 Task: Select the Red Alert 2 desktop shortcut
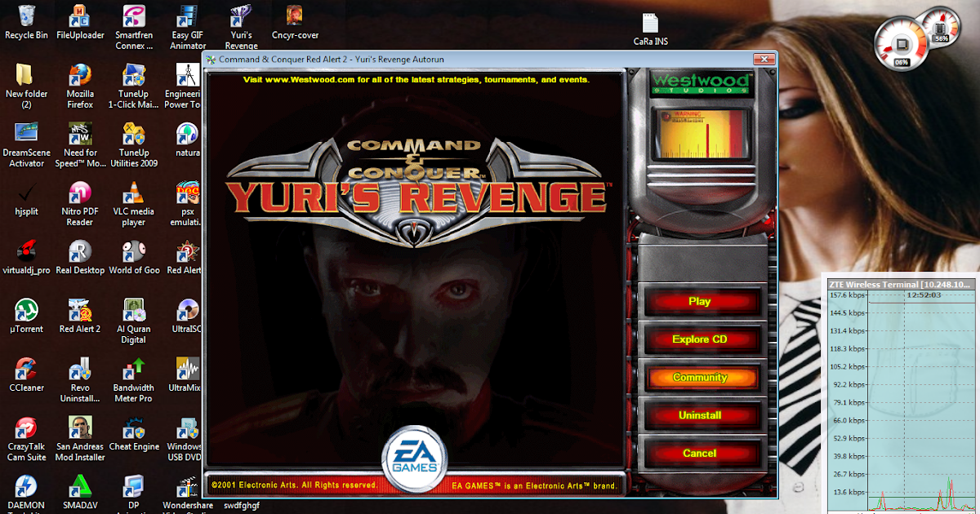(x=80, y=316)
